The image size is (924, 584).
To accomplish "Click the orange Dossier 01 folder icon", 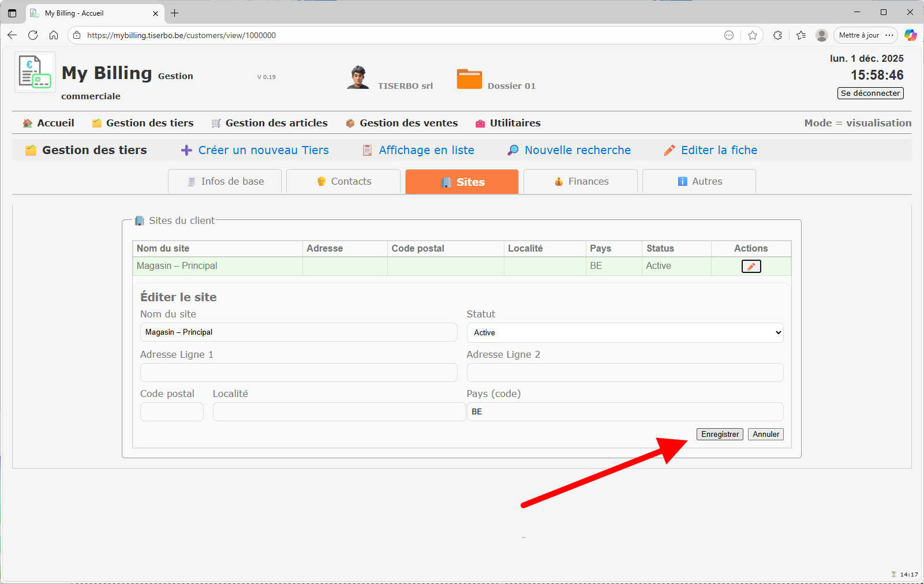I will coord(469,79).
